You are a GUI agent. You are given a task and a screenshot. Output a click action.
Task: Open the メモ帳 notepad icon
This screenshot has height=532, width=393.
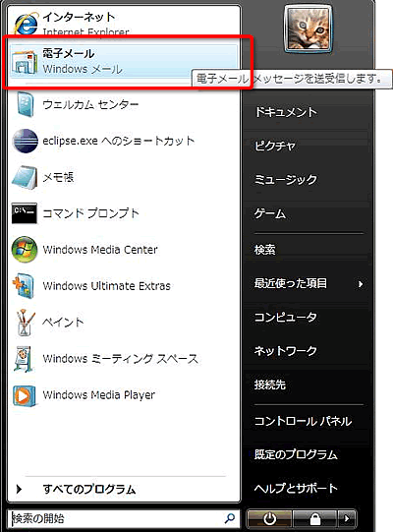click(25, 177)
